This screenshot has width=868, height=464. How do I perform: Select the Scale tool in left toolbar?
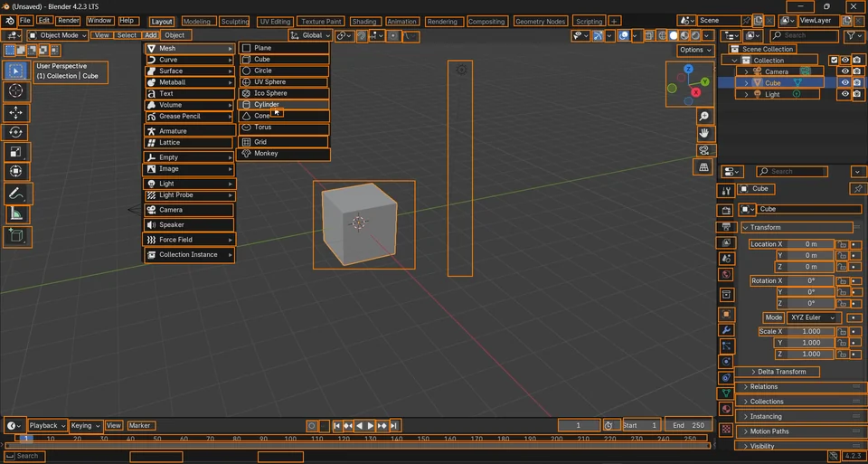click(16, 152)
